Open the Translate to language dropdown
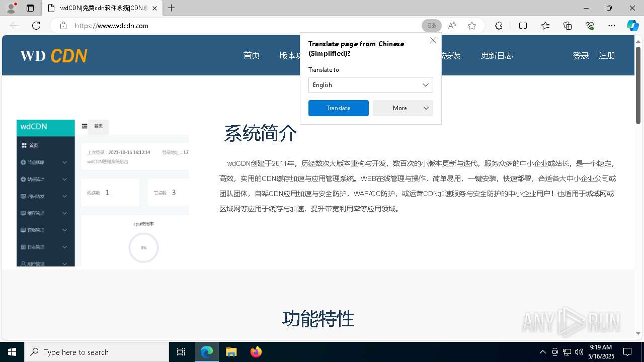This screenshot has height=362, width=644. (x=370, y=85)
